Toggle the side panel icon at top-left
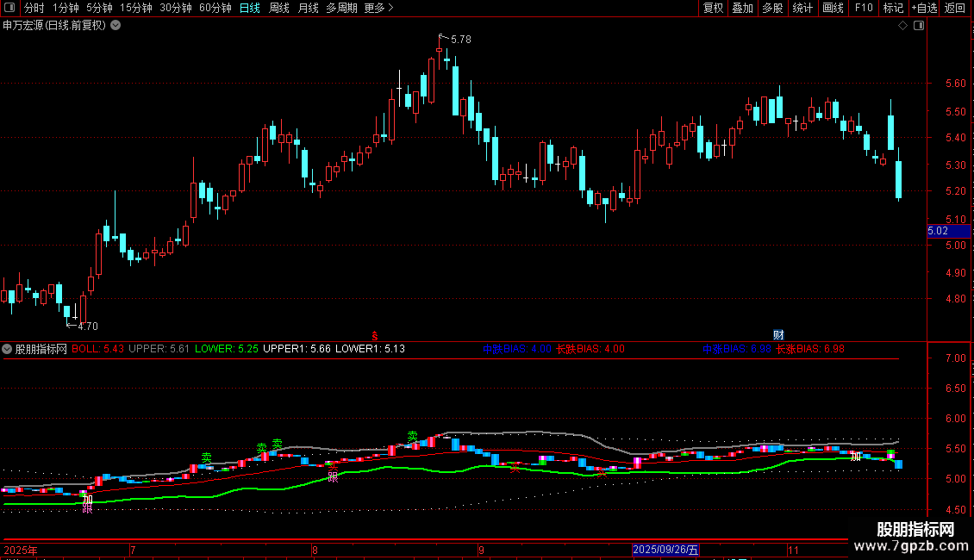 tap(9, 8)
